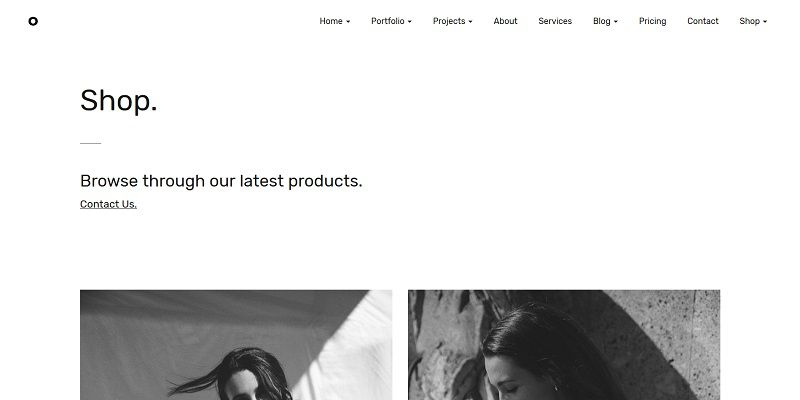Go to the About page

click(x=505, y=21)
